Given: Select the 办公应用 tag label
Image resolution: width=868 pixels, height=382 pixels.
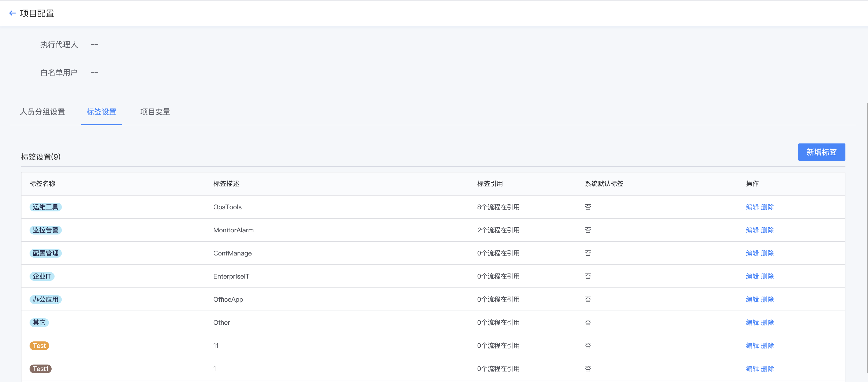Looking at the screenshot, I should coord(45,299).
